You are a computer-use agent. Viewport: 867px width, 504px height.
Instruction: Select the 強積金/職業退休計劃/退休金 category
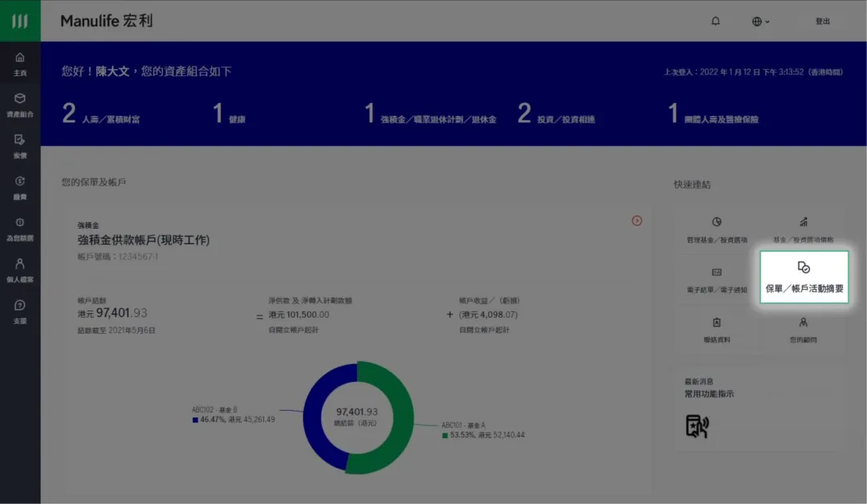(x=430, y=114)
